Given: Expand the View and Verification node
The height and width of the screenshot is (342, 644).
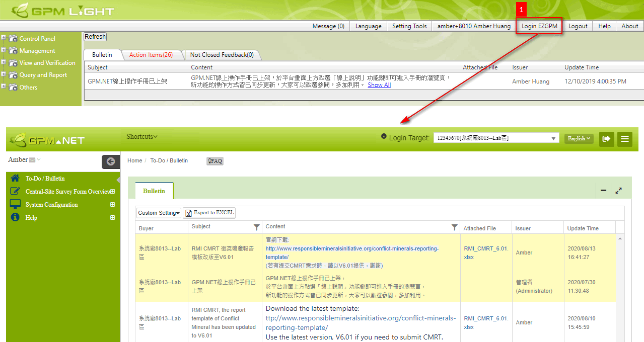Looking at the screenshot, I should [x=4, y=62].
